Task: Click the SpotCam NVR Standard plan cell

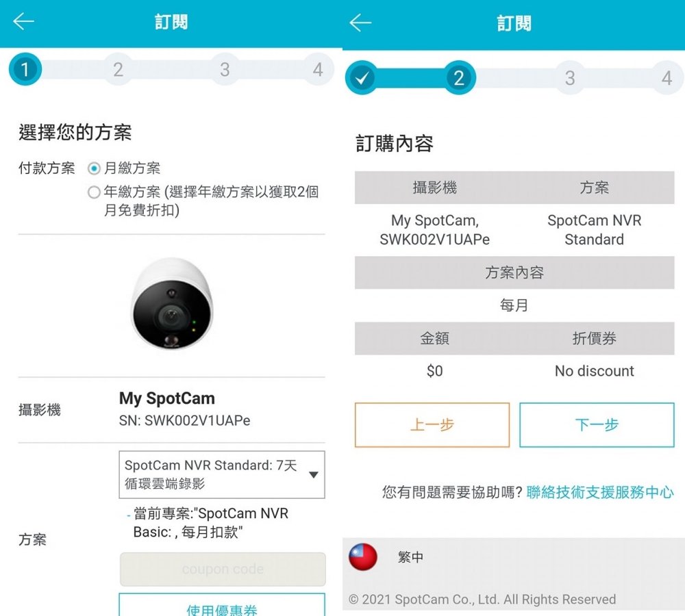Action: tap(594, 230)
